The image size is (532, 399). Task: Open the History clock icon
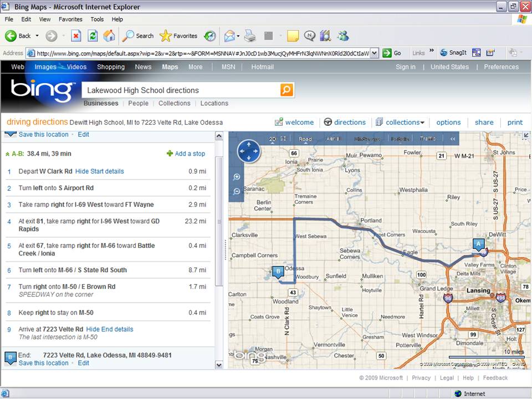[x=210, y=35]
